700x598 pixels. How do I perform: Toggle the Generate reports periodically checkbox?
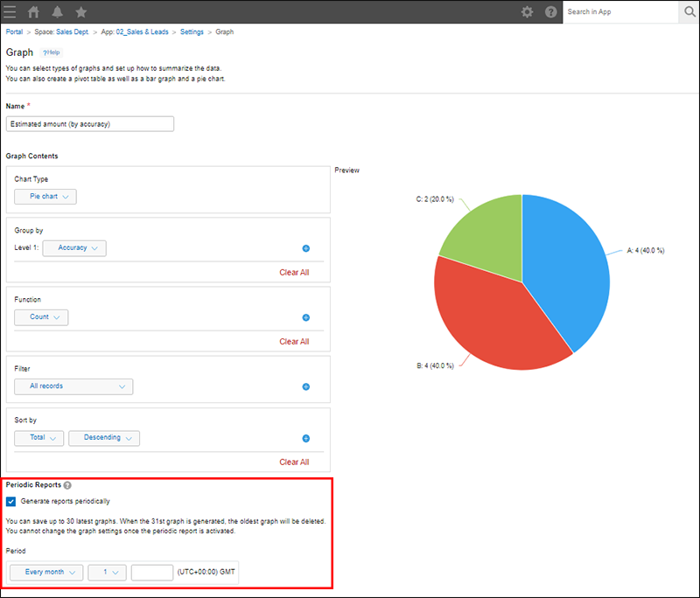click(x=10, y=501)
